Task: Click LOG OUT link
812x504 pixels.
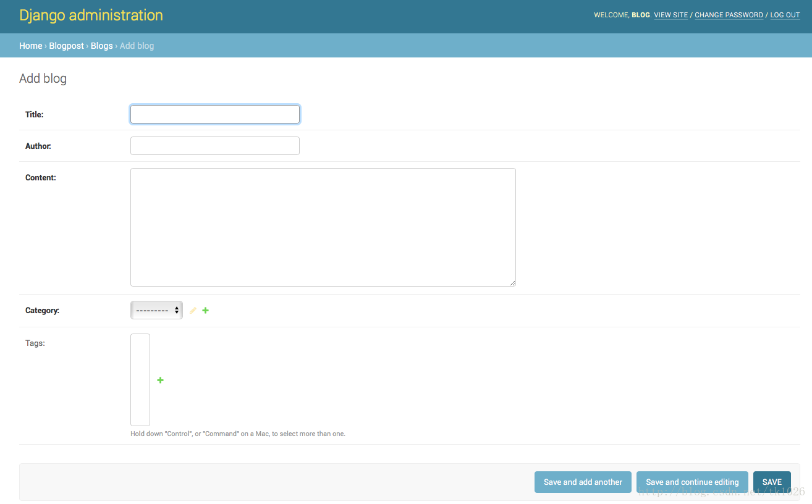Action: 785,15
